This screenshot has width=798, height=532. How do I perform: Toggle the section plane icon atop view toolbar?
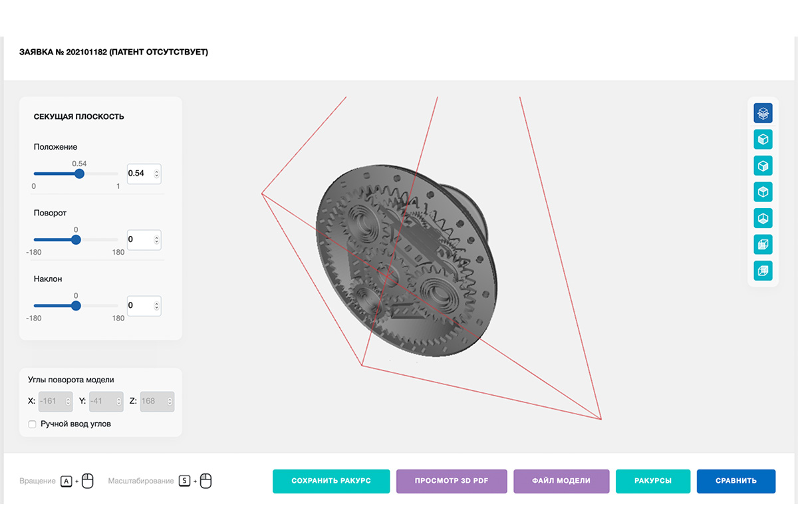[763, 113]
